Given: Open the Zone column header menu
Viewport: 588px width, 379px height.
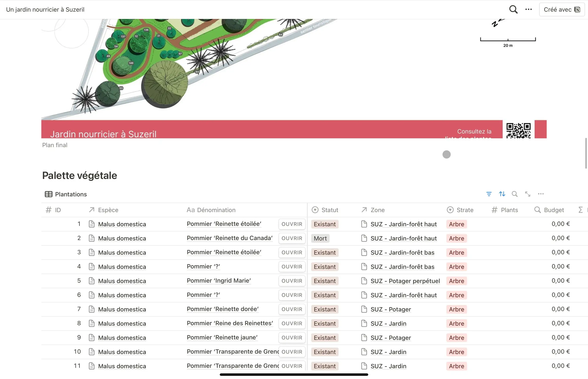Looking at the screenshot, I should tap(373, 210).
